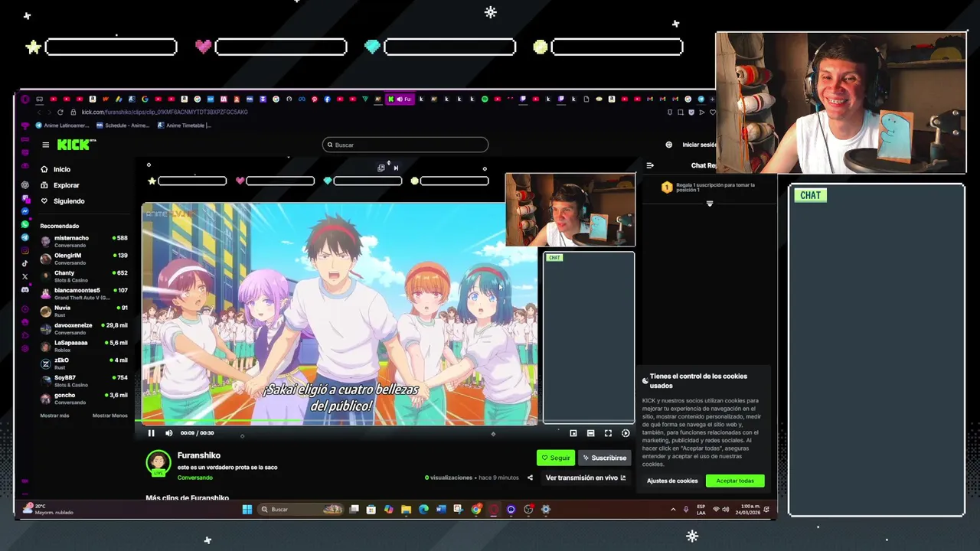Follow Furanshiko with Seguir button
Viewport: 980px width, 551px height.
pyautogui.click(x=556, y=458)
